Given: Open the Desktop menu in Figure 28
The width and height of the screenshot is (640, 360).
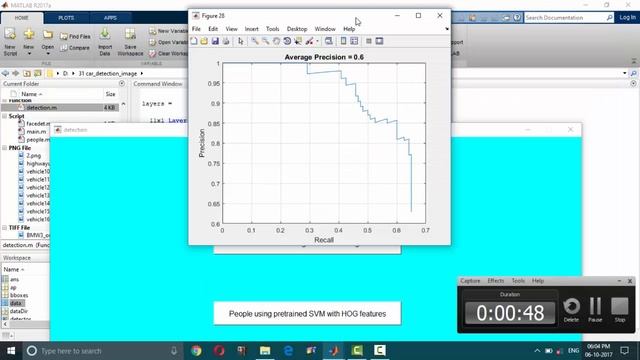Looking at the screenshot, I should click(x=297, y=29).
